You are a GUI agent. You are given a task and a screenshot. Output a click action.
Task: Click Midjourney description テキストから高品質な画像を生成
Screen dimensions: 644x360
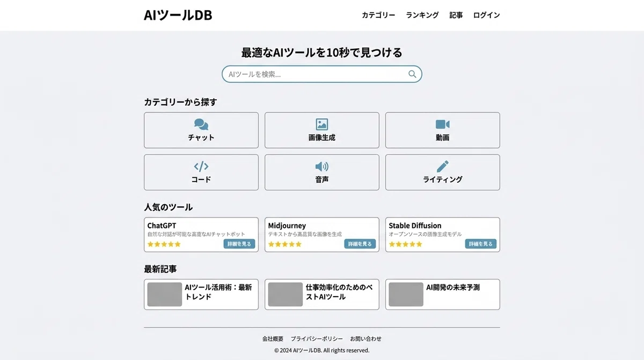[x=305, y=234]
